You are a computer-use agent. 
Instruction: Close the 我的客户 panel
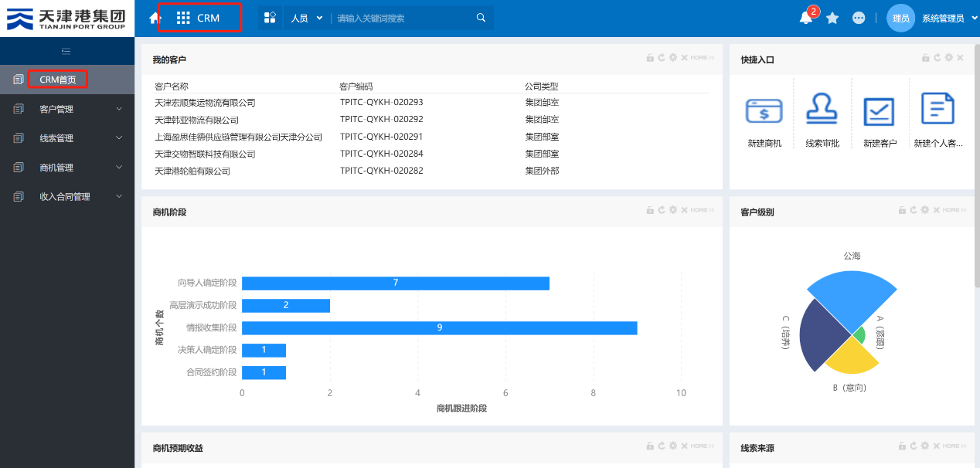pos(684,58)
